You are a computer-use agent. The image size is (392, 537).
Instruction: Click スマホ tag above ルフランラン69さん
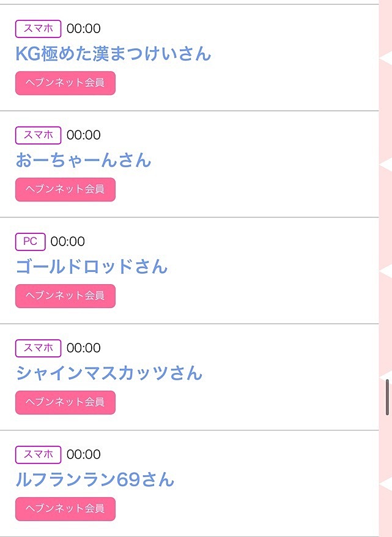click(x=39, y=455)
